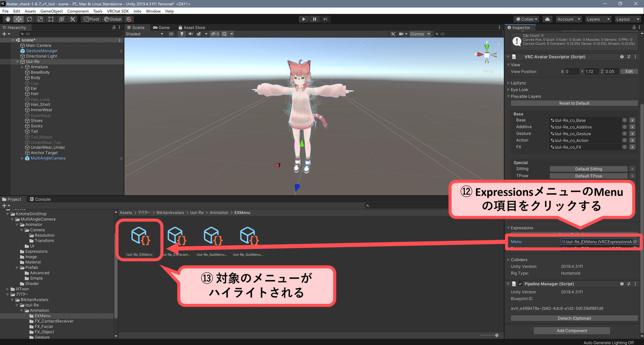
Task: Select the Rect tool
Action: [50, 19]
